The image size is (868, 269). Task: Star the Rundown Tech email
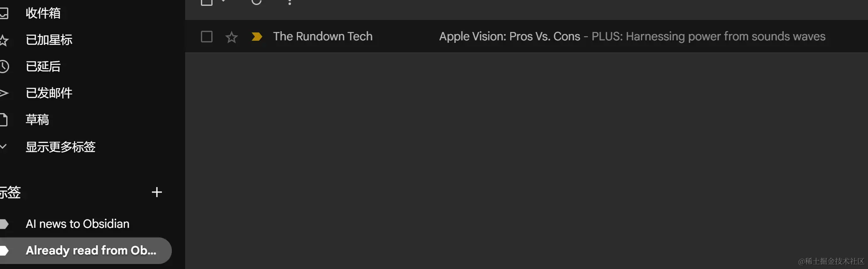tap(231, 37)
